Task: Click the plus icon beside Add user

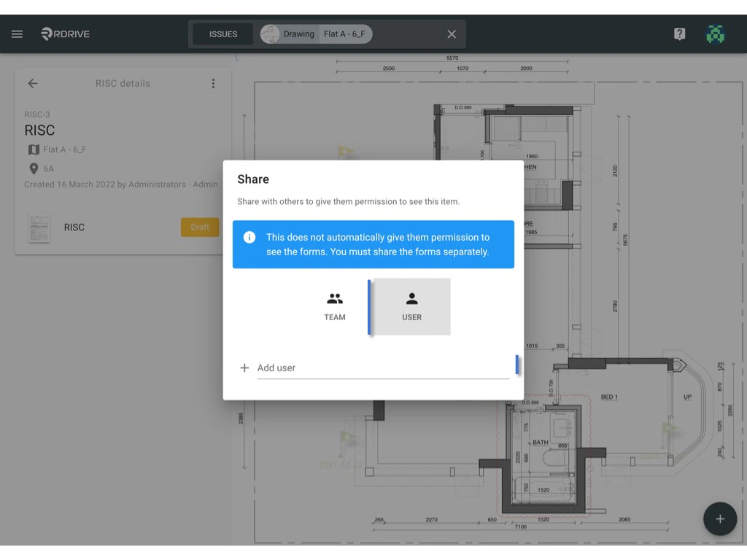Action: click(x=244, y=367)
